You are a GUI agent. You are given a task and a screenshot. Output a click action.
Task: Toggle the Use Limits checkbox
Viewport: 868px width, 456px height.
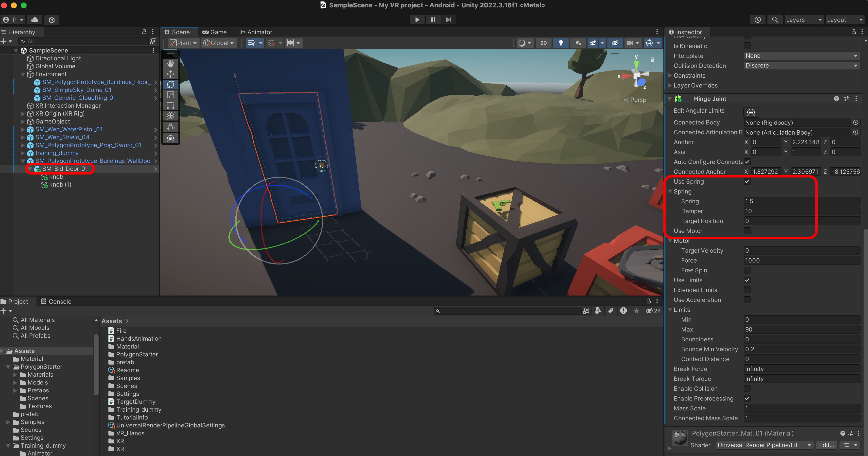(747, 280)
